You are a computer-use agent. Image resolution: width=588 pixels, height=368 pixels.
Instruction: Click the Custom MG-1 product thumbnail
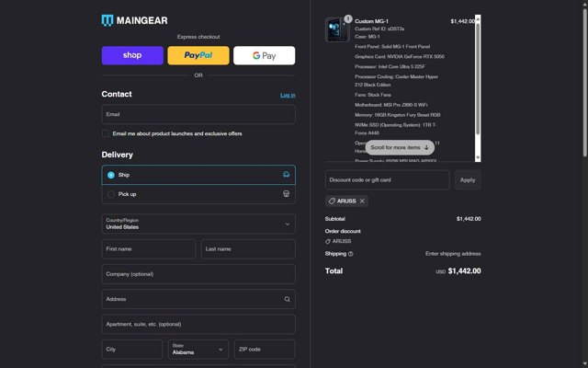pos(337,29)
